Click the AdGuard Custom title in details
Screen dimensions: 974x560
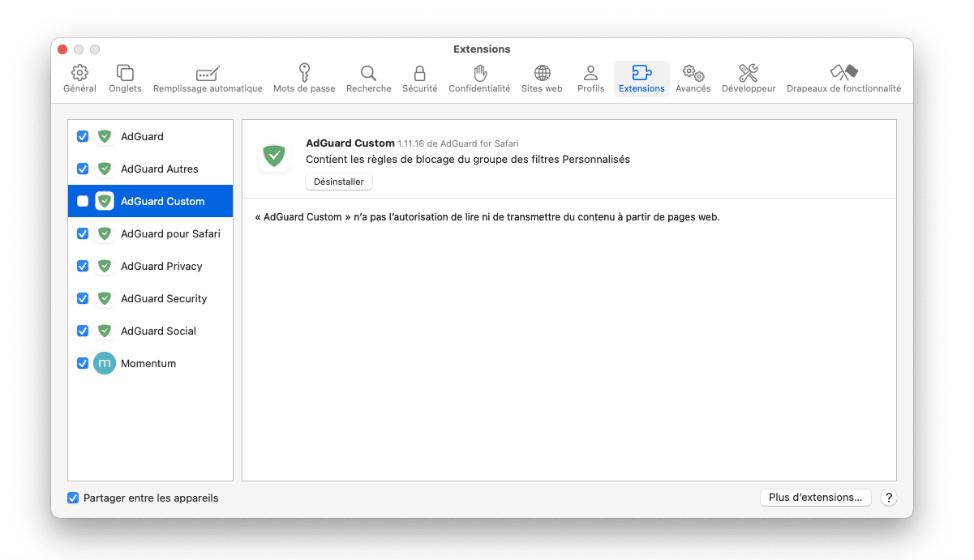point(350,143)
